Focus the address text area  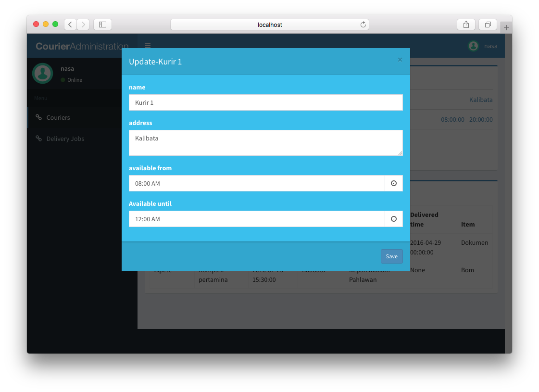click(266, 143)
